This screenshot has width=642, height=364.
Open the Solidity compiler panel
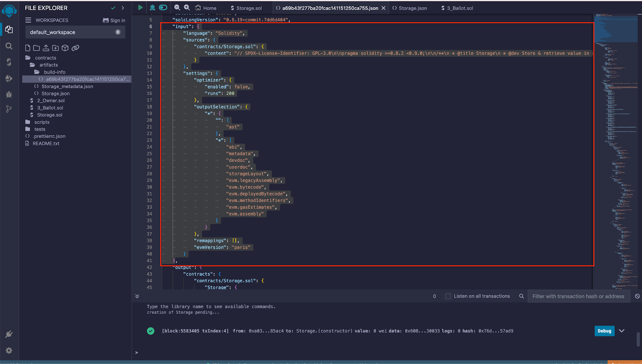coord(9,62)
